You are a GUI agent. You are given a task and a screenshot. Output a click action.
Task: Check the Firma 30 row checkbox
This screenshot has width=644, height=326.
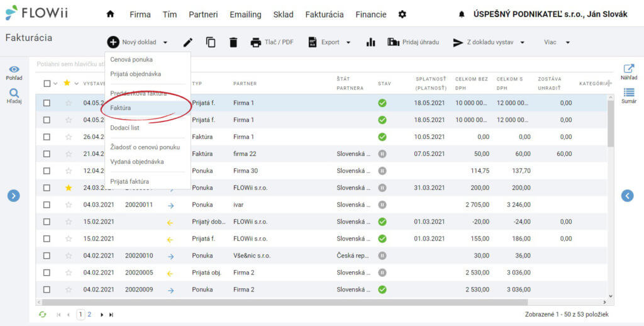click(x=47, y=171)
